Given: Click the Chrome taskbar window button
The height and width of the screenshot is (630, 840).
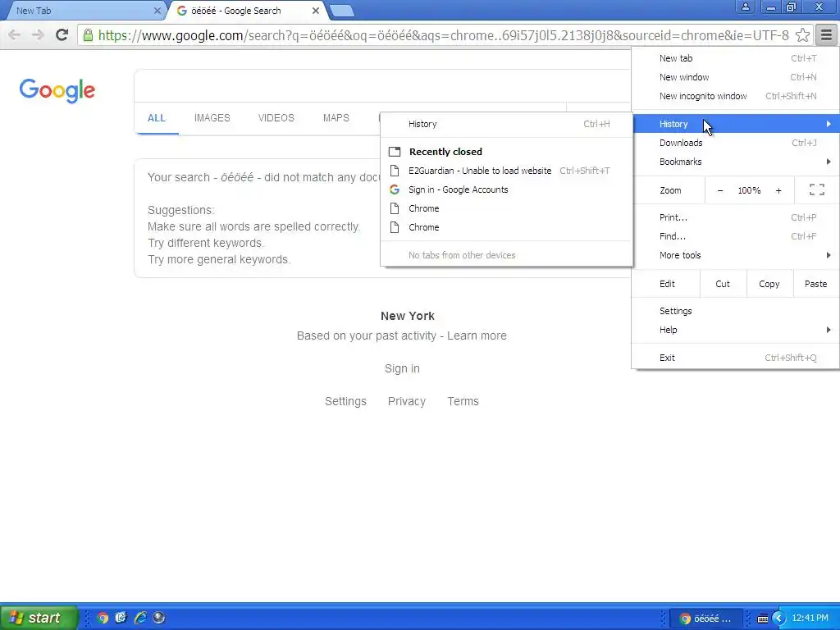Looking at the screenshot, I should 707,619.
